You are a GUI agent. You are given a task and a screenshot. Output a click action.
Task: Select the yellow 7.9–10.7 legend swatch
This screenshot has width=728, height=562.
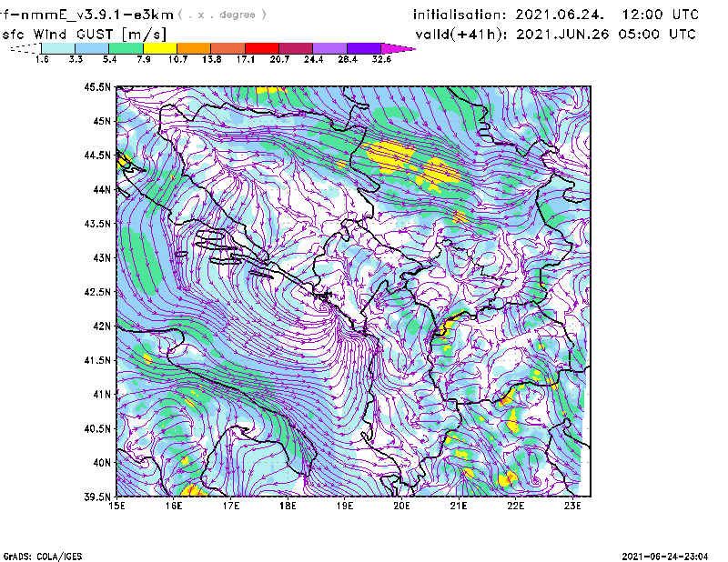(160, 48)
